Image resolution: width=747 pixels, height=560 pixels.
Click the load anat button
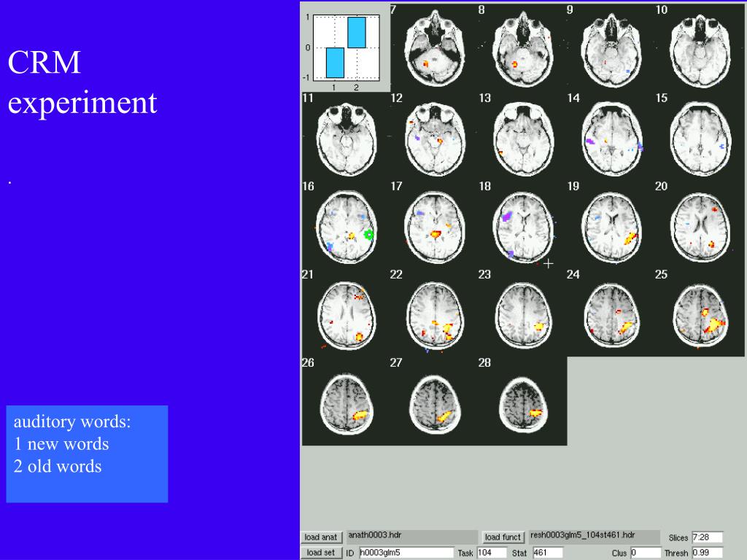coord(321,537)
